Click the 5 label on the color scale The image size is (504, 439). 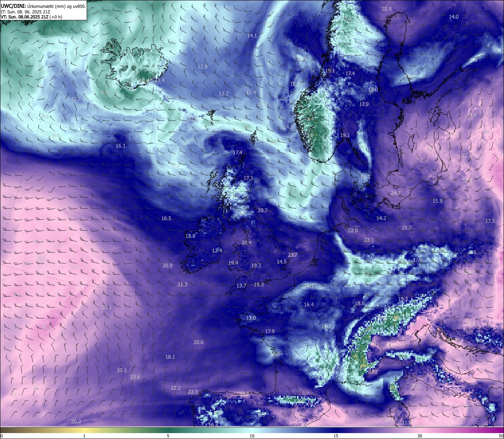click(x=168, y=436)
